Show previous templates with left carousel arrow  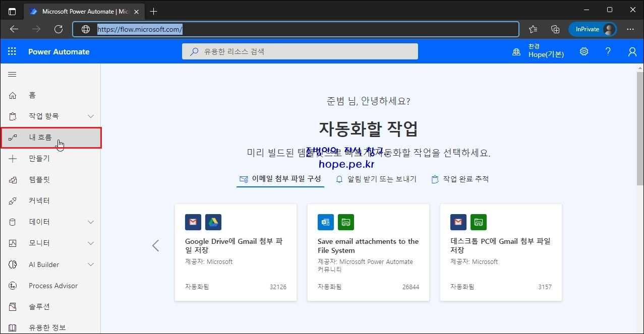(x=155, y=245)
